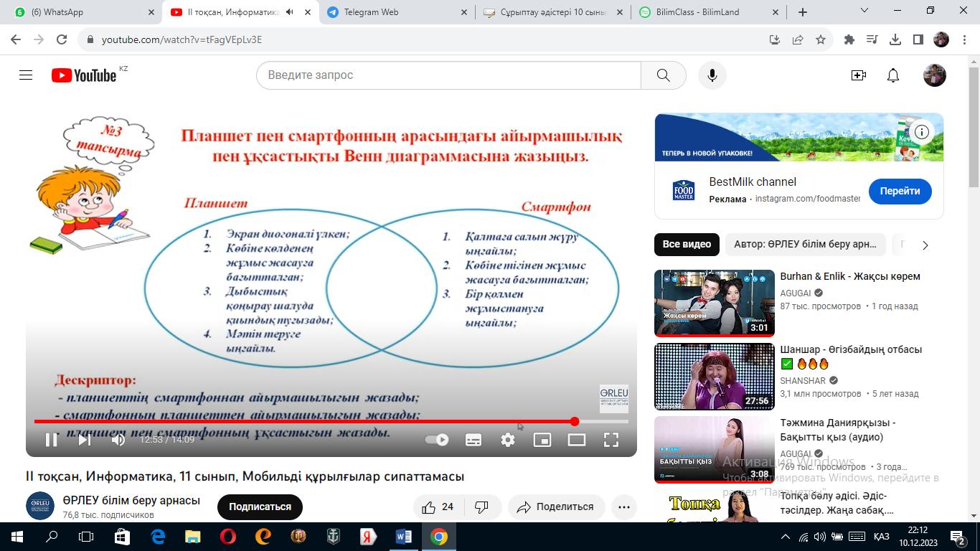Share this page from the address bar
The image size is (980, 551).
798,40
